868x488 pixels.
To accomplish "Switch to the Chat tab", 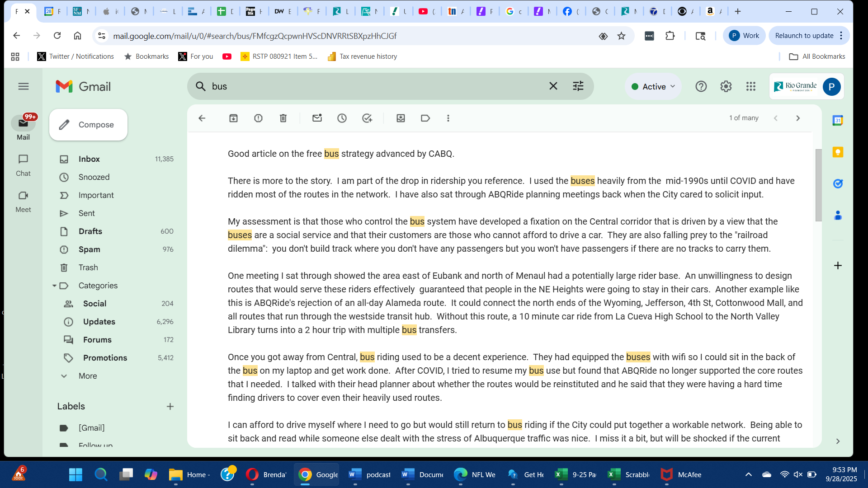I will (23, 165).
